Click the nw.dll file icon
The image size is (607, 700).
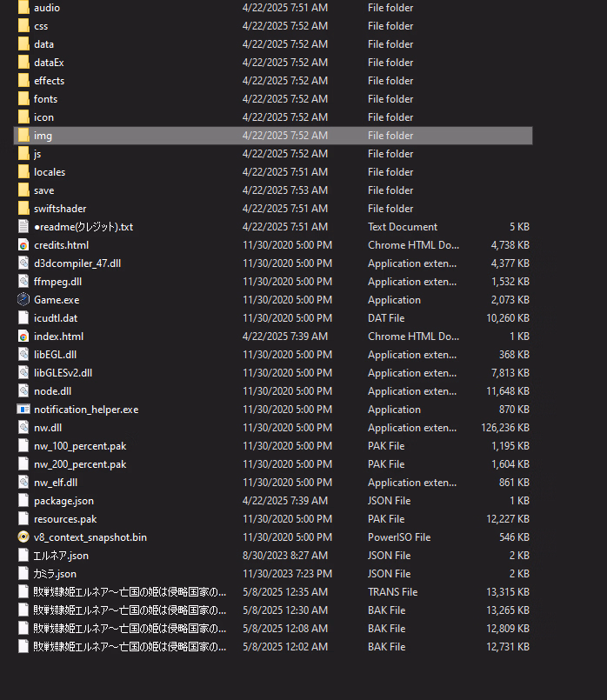pyautogui.click(x=23, y=428)
